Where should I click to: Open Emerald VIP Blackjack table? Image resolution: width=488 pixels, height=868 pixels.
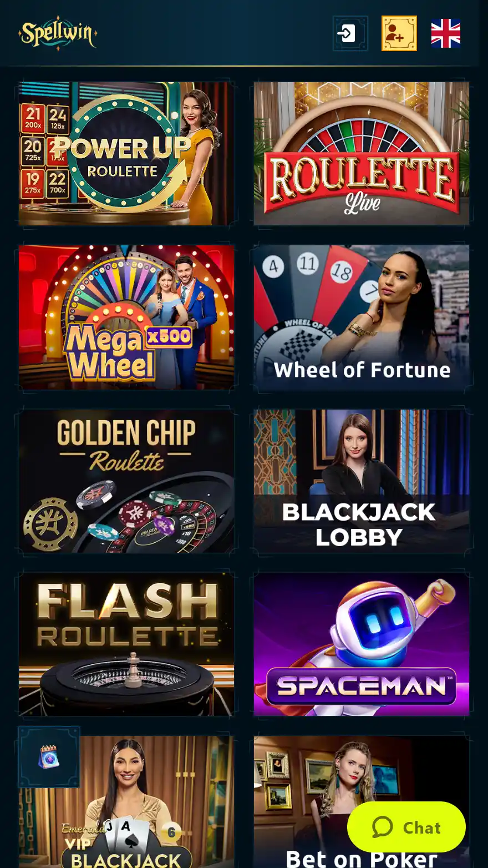click(x=126, y=802)
